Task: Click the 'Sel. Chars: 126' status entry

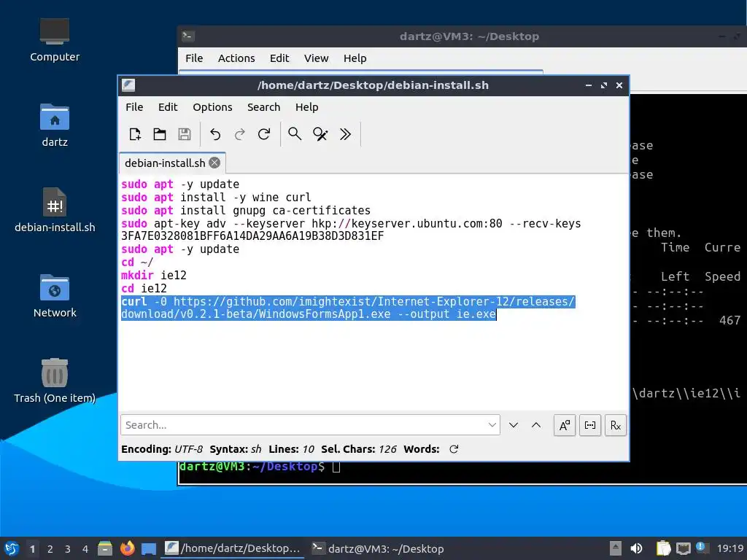Action: click(x=359, y=449)
